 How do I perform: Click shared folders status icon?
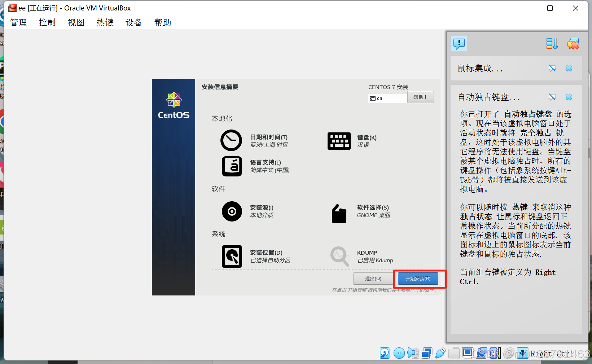point(454,352)
